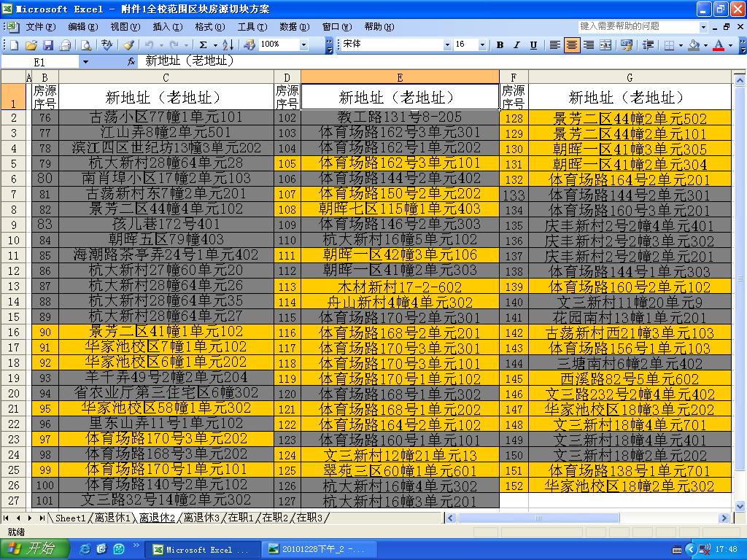Viewport: 747px width, 560px height.
Task: Click the fx Insert Function button
Action: click(x=131, y=61)
